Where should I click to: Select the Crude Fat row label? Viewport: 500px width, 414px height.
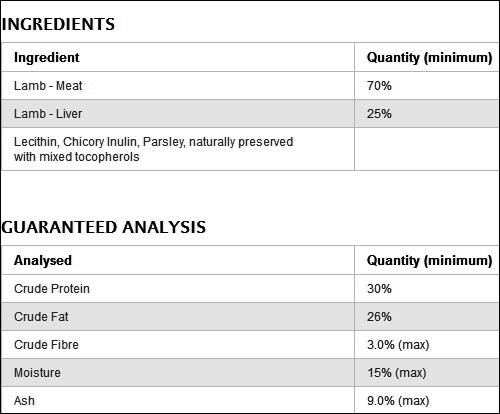pyautogui.click(x=41, y=317)
